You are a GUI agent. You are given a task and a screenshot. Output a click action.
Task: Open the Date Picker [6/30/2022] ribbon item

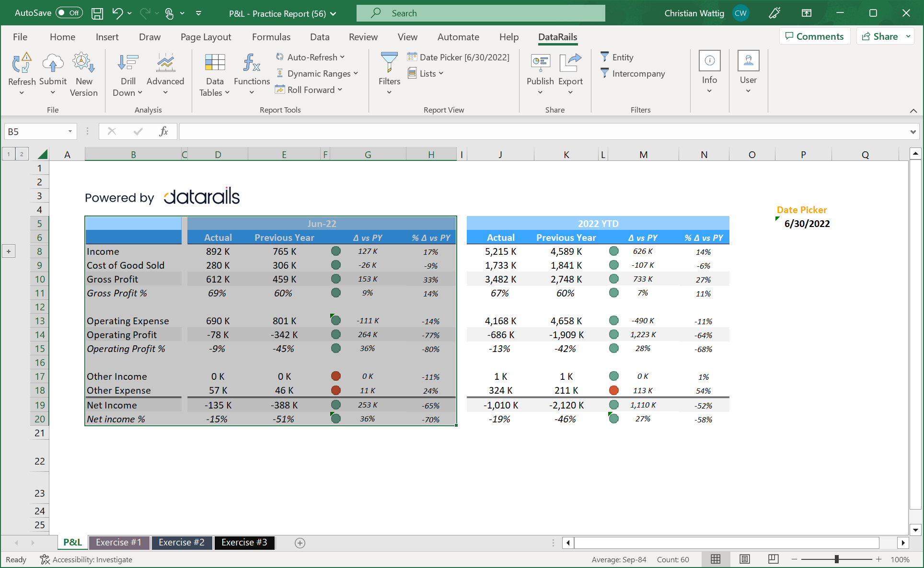[x=458, y=57]
